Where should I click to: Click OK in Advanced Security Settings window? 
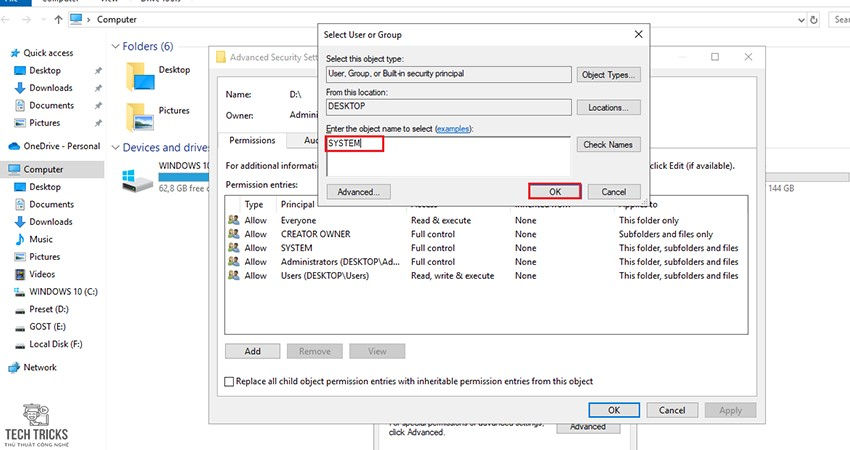coord(614,410)
